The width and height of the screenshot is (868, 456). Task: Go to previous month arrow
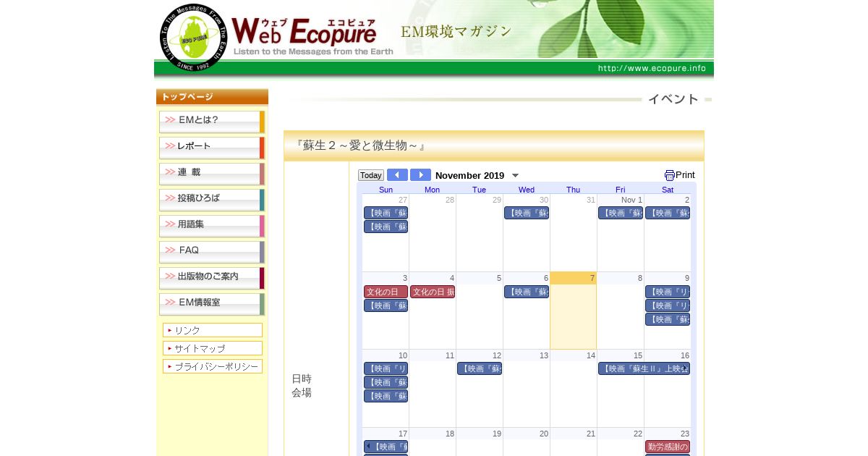point(397,175)
